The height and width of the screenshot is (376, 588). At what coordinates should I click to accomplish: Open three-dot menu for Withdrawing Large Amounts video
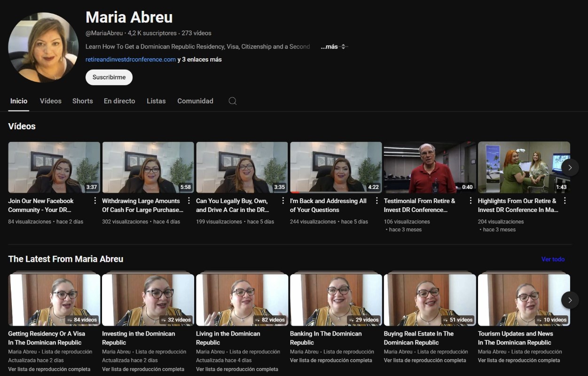click(189, 201)
